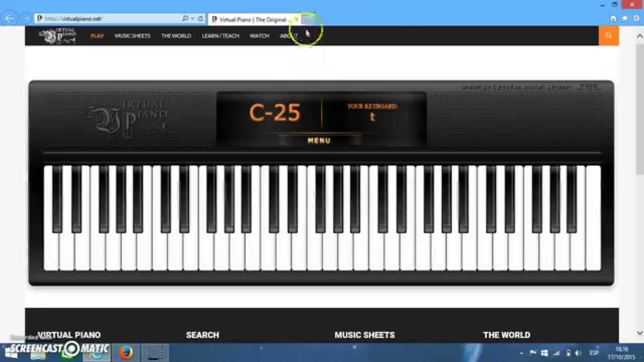Click the browser back arrow button
Image resolution: width=644 pixels, height=362 pixels.
click(9, 19)
